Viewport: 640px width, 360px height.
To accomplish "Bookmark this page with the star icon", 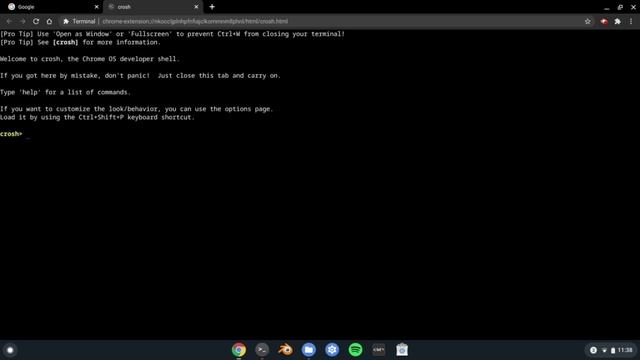I will point(587,21).
